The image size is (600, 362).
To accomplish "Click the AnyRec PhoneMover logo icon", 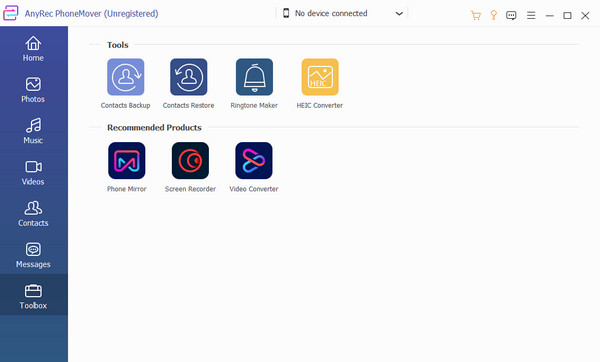I will 11,13.
